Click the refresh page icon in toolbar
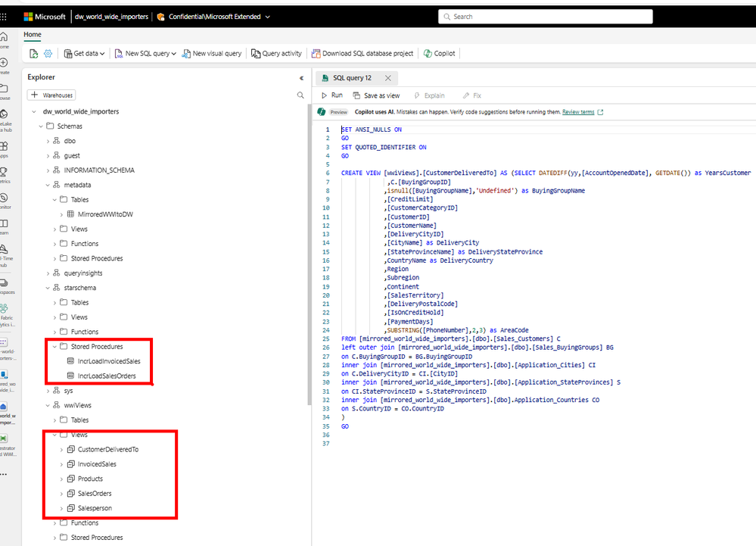This screenshot has width=756, height=546. point(34,54)
